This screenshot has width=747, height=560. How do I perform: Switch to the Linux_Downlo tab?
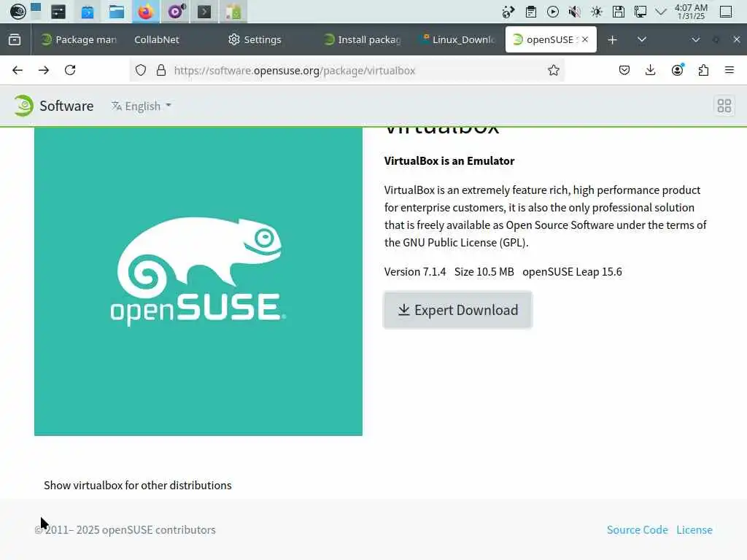pyautogui.click(x=457, y=39)
